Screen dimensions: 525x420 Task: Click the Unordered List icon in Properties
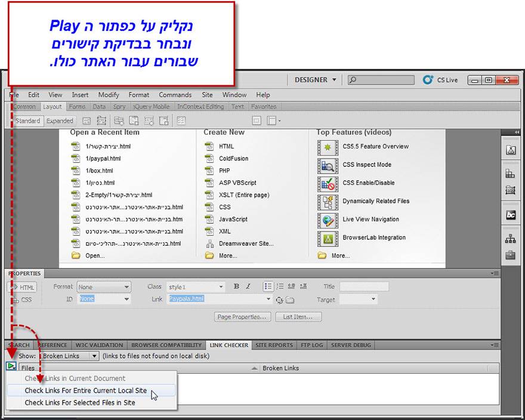click(268, 287)
